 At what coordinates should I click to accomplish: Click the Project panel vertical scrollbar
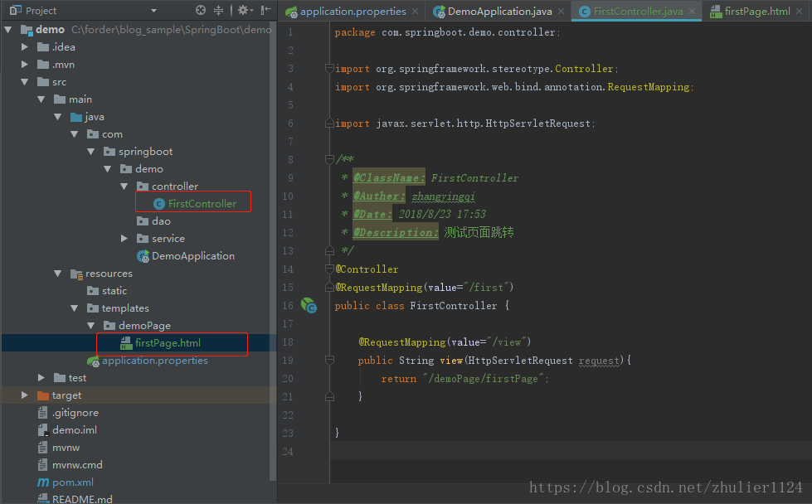273,249
